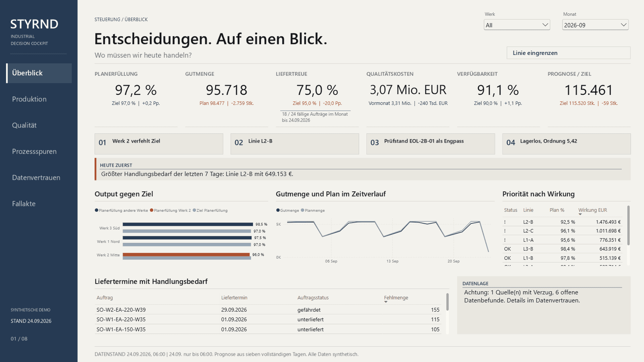The height and width of the screenshot is (362, 644).
Task: Click the Werk 3 Süd 98,5 % bar
Action: point(188,224)
